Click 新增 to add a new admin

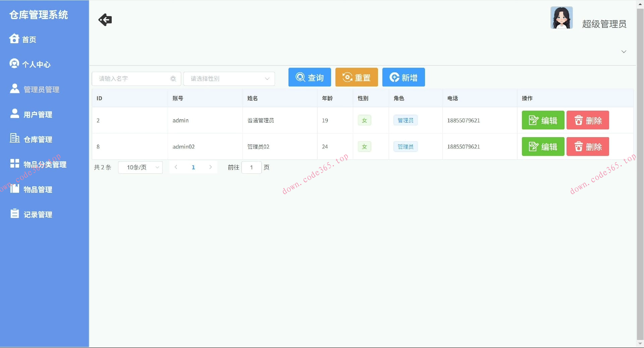pyautogui.click(x=403, y=77)
